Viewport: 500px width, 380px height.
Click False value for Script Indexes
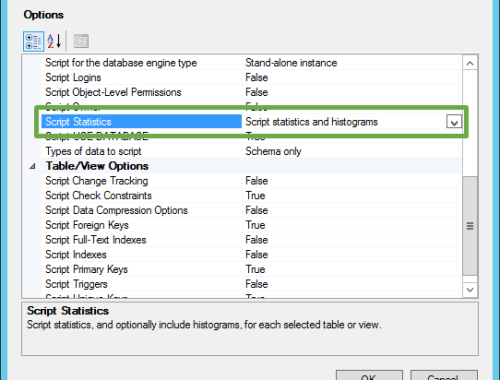pyautogui.click(x=257, y=254)
